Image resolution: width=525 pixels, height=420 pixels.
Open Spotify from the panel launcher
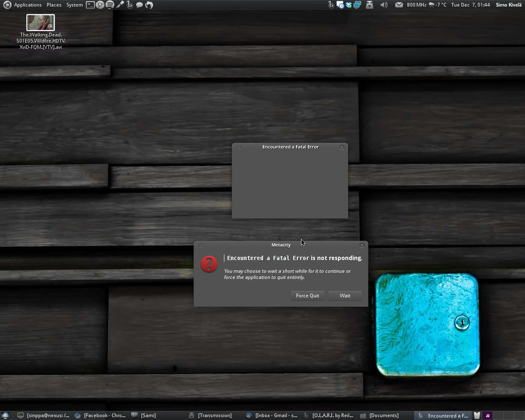[x=110, y=5]
